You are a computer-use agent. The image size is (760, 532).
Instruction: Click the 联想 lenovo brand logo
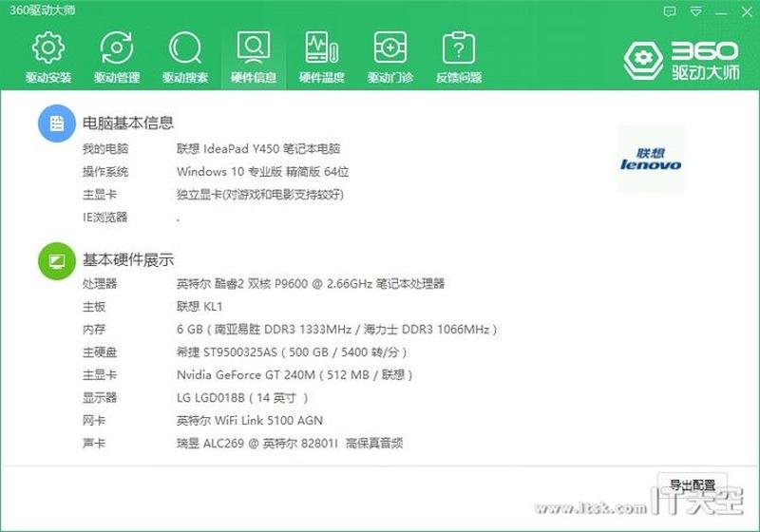pos(651,159)
